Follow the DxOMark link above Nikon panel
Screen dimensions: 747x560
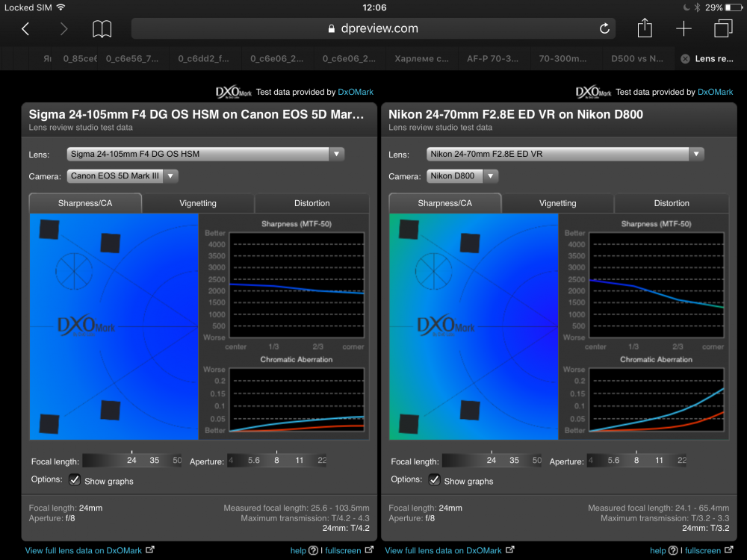(715, 92)
